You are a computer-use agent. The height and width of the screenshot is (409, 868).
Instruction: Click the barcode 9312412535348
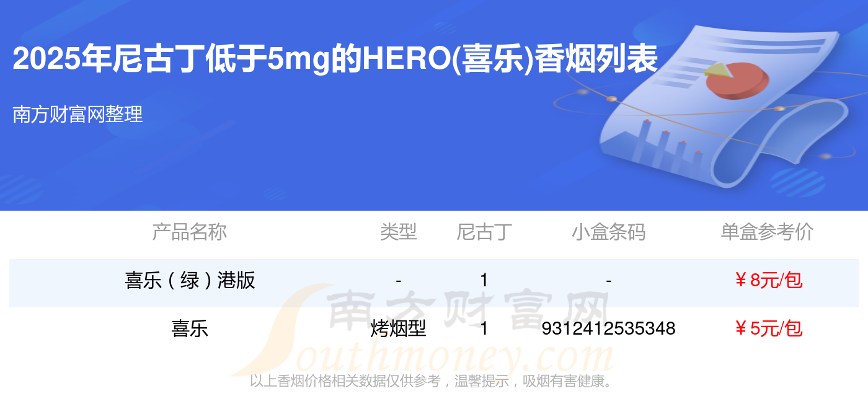608,328
